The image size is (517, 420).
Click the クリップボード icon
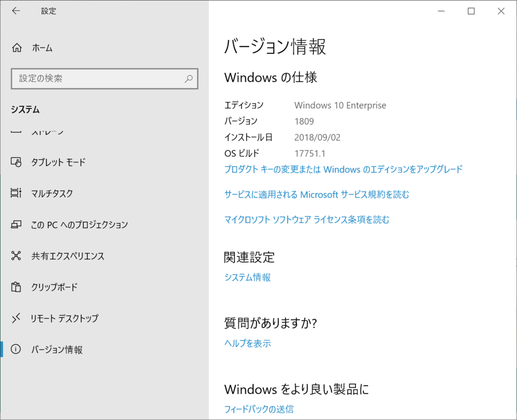pos(16,287)
